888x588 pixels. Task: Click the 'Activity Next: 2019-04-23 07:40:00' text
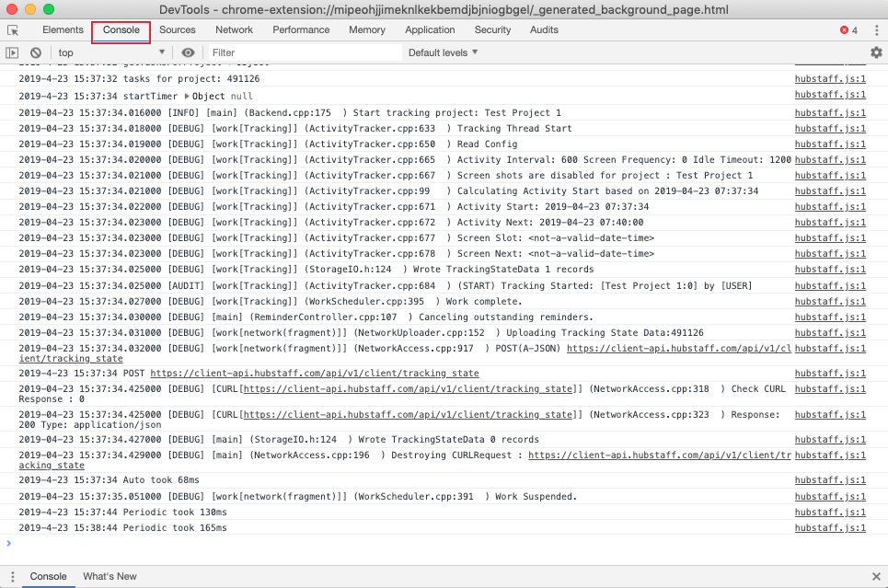tap(550, 223)
